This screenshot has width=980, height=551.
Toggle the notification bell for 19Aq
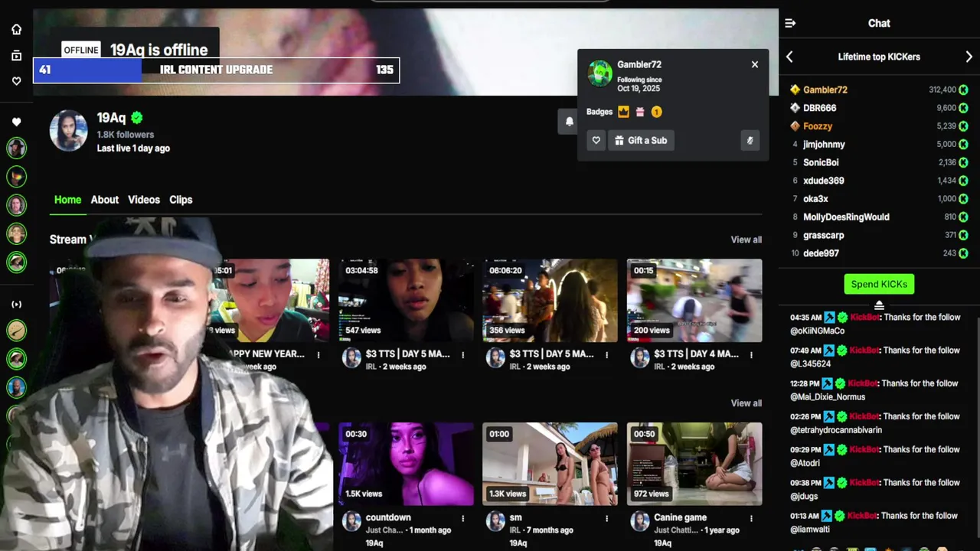point(569,121)
